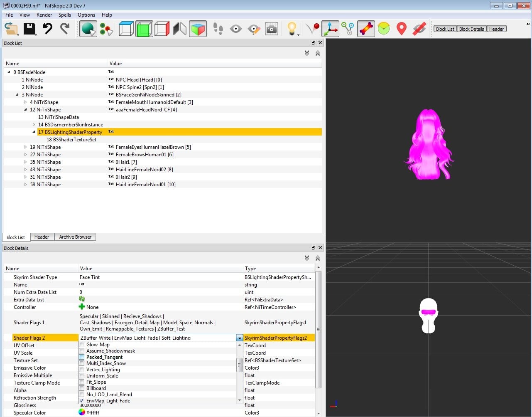Click the Undo arrow in toolbar
This screenshot has width=532, height=417.
coord(48,29)
